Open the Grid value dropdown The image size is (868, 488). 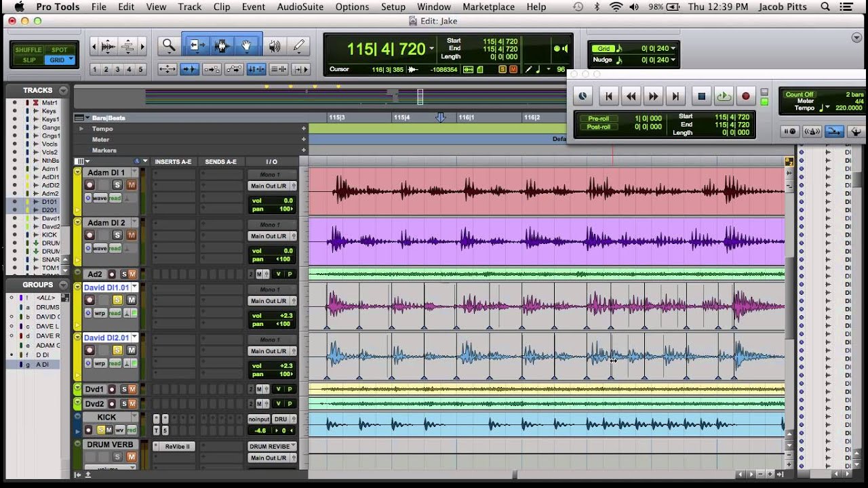(x=673, y=49)
